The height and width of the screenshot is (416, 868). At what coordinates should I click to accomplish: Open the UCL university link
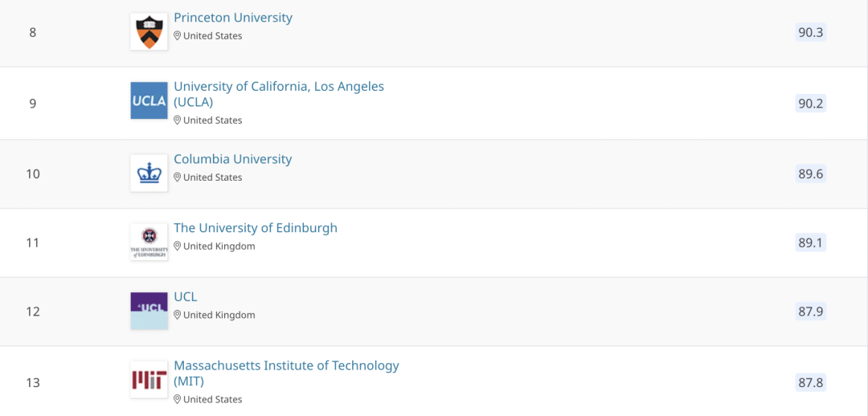pyautogui.click(x=186, y=297)
